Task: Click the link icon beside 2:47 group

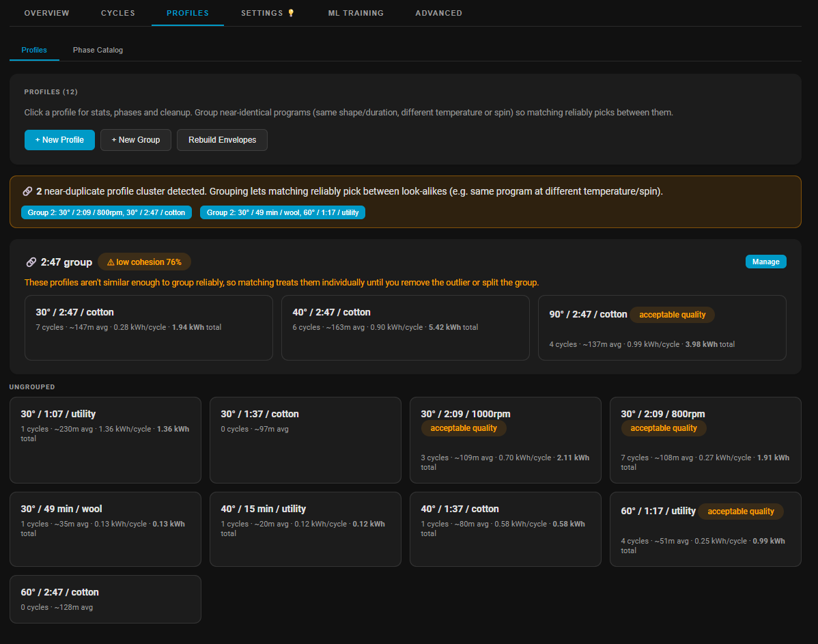Action: (31, 262)
